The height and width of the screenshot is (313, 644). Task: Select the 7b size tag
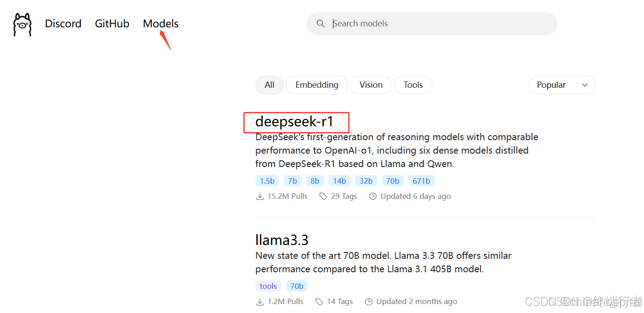[x=293, y=181]
